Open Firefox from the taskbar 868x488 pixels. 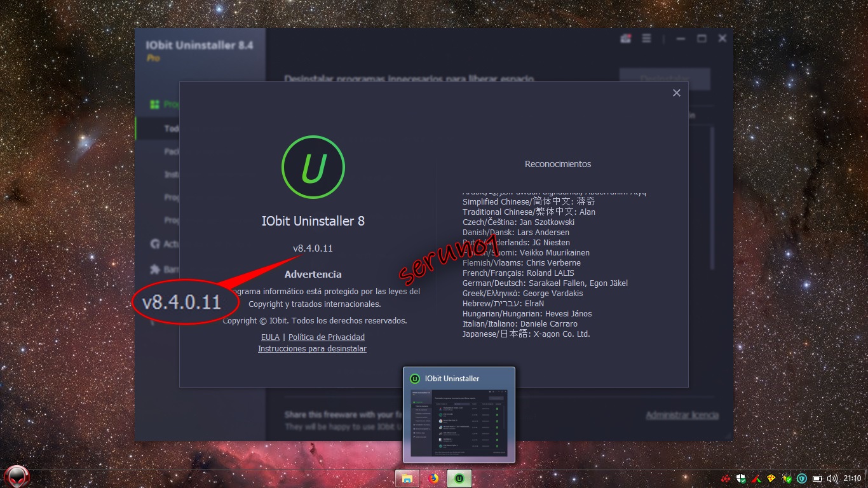tap(433, 478)
